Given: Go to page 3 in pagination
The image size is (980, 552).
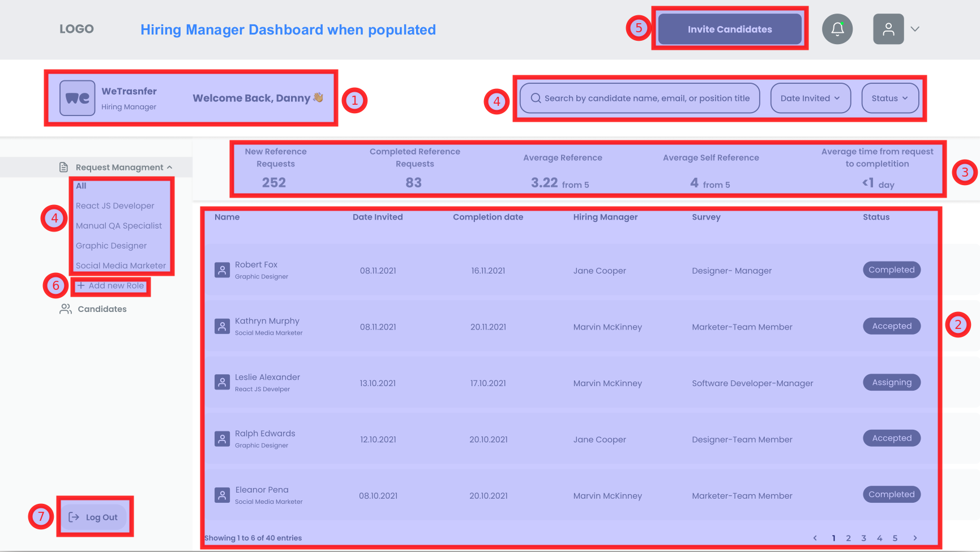Looking at the screenshot, I should [864, 538].
